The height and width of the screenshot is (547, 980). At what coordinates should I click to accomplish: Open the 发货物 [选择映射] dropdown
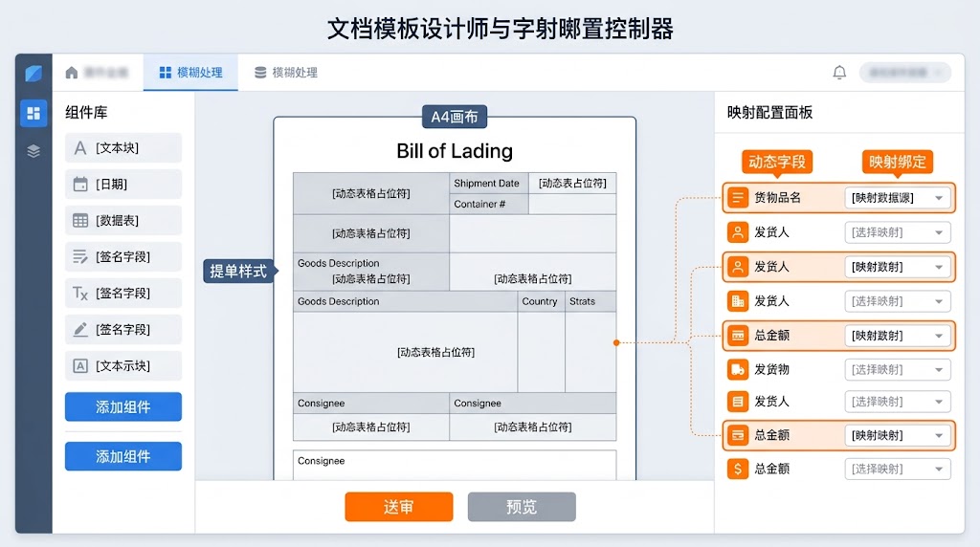coord(898,370)
